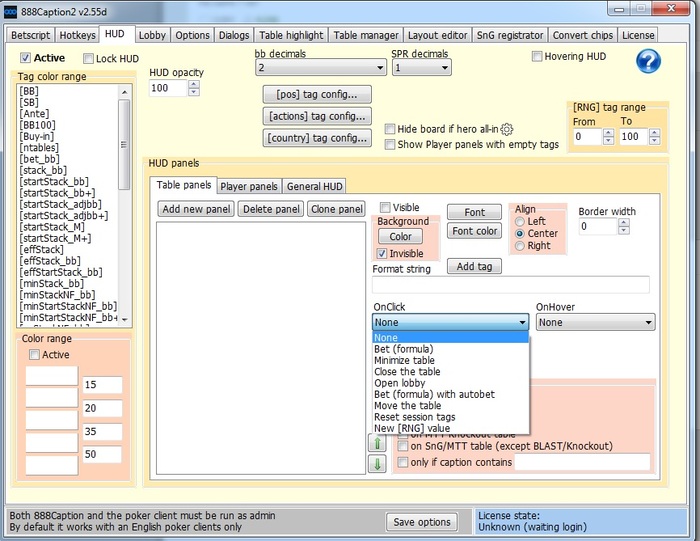Click the Save options button
This screenshot has width=700, height=541.
pyautogui.click(x=422, y=522)
